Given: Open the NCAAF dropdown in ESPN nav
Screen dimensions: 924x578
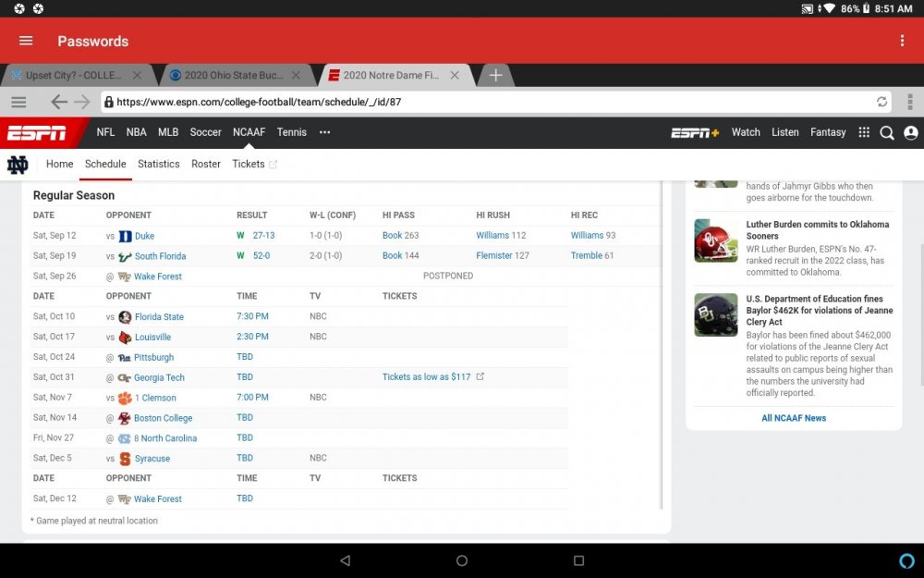Looking at the screenshot, I should click(x=249, y=132).
